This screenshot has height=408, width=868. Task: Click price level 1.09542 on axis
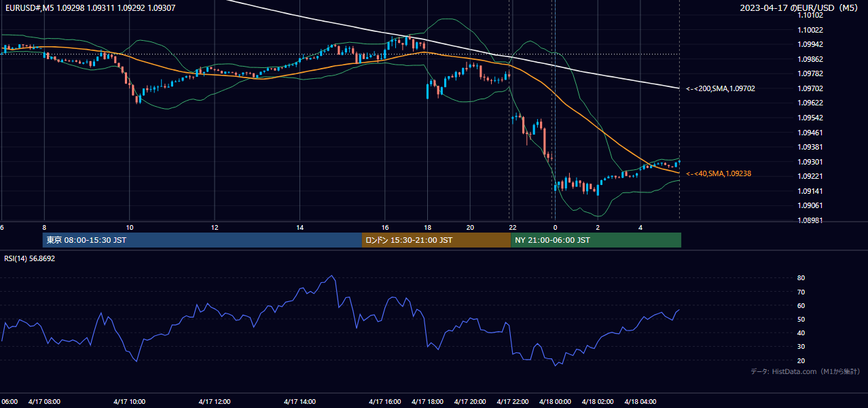[x=811, y=118]
